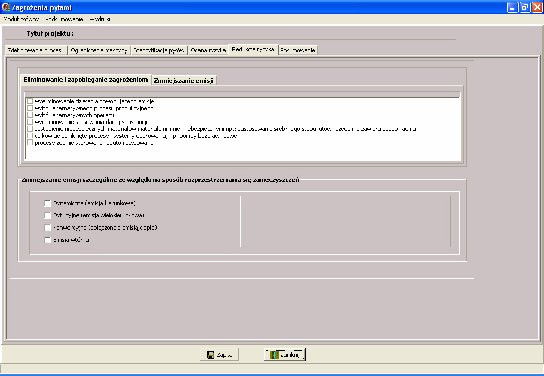544x376 pixels.
Task: Click the close button with door icon
Action: 285,355
